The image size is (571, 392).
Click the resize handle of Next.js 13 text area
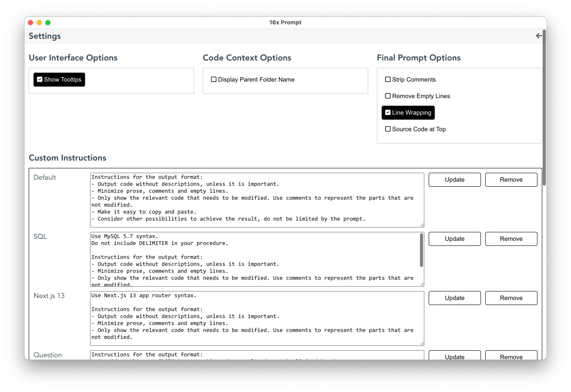click(x=422, y=343)
